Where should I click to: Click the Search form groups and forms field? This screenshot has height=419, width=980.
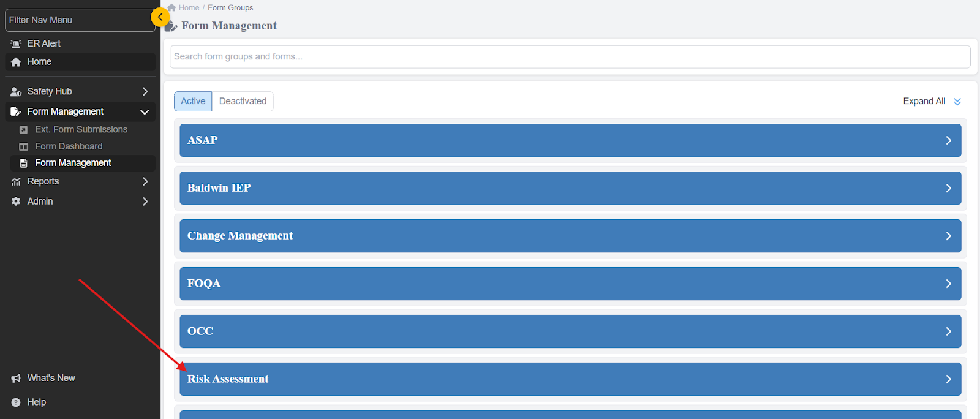[570, 56]
